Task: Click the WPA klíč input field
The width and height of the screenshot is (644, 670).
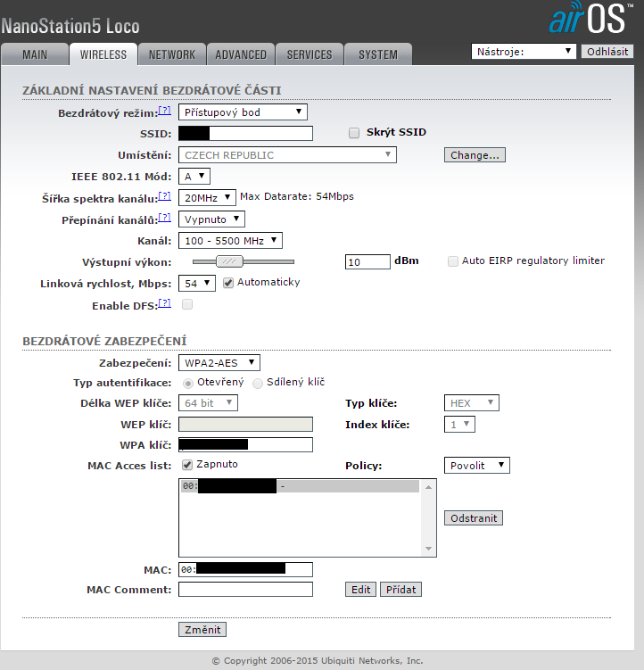Action: pyautogui.click(x=245, y=445)
